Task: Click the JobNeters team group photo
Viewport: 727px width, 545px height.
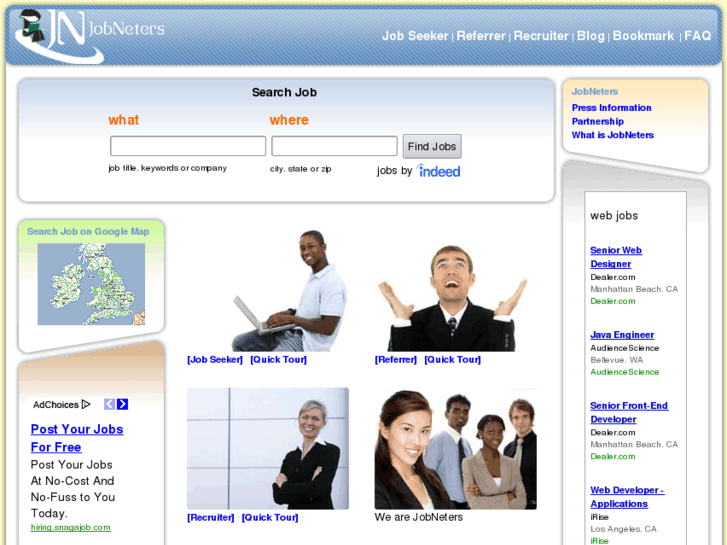Action: pos(456,449)
